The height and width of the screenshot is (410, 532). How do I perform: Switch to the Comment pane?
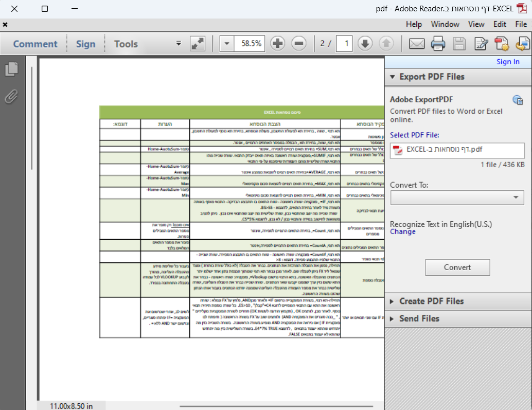tap(36, 44)
